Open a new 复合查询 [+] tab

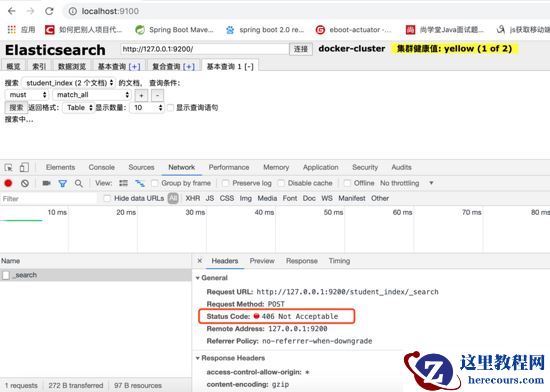click(x=173, y=66)
